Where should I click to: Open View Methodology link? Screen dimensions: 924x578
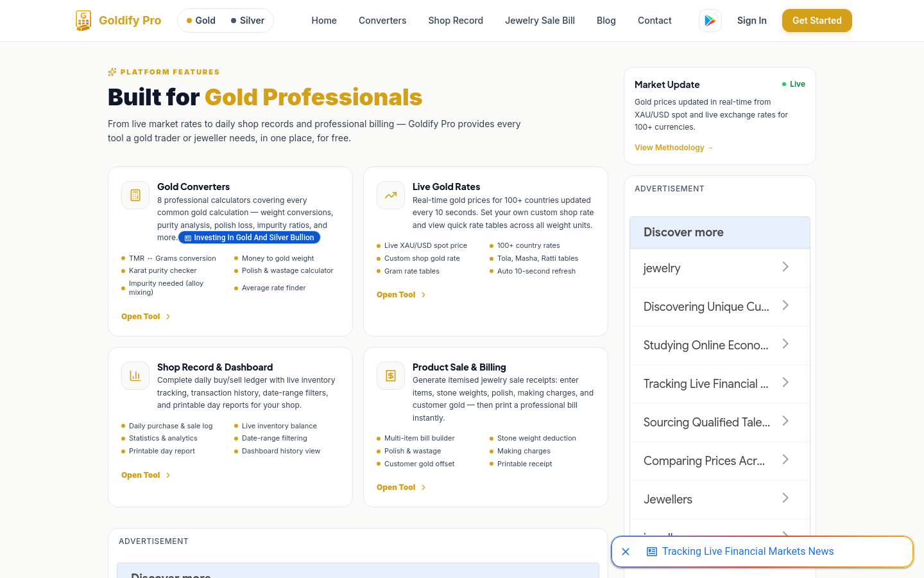(x=674, y=148)
